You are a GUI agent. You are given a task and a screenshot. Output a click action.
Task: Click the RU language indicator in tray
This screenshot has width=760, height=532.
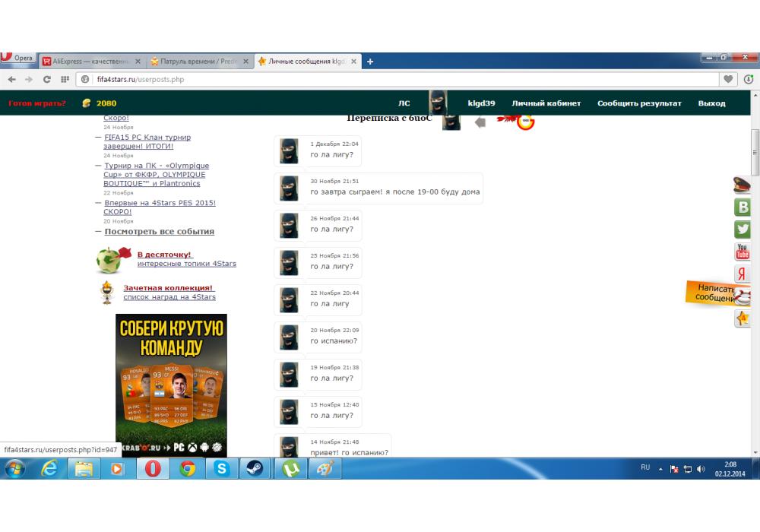[645, 468]
